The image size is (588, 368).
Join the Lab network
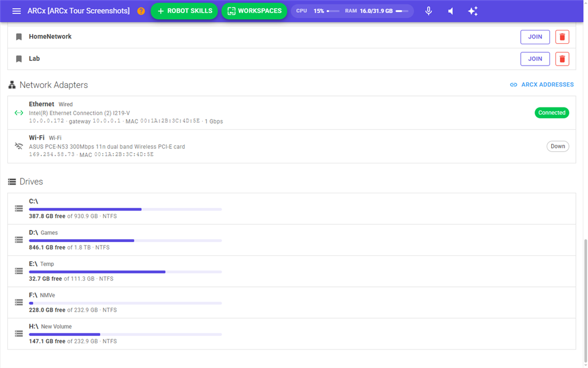coord(535,59)
